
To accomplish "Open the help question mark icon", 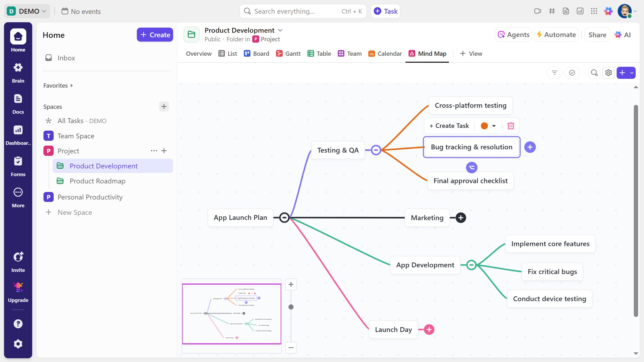I will pyautogui.click(x=18, y=324).
